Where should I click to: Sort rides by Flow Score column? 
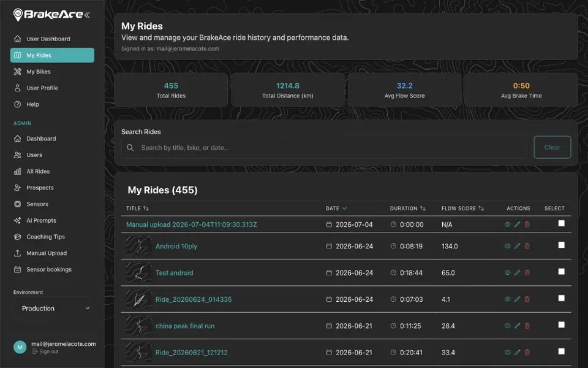coord(462,209)
